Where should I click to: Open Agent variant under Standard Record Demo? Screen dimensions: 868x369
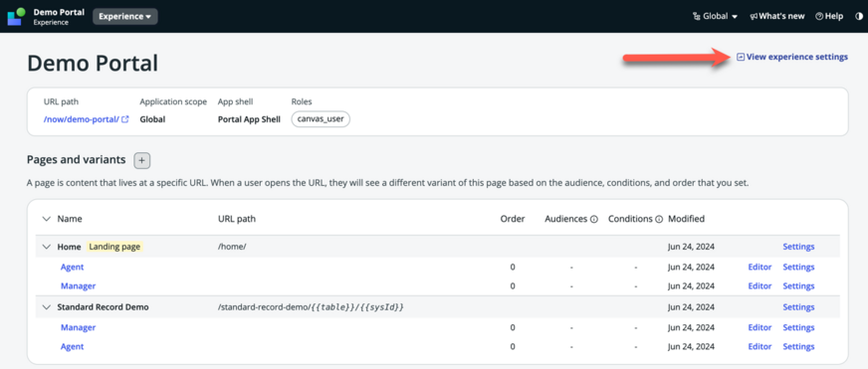click(x=72, y=346)
